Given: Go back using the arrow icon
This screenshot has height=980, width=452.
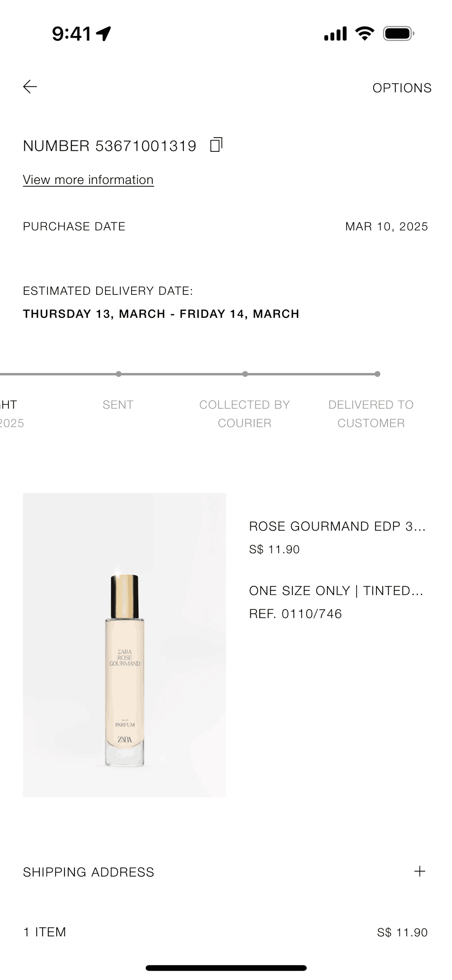Looking at the screenshot, I should click(30, 87).
